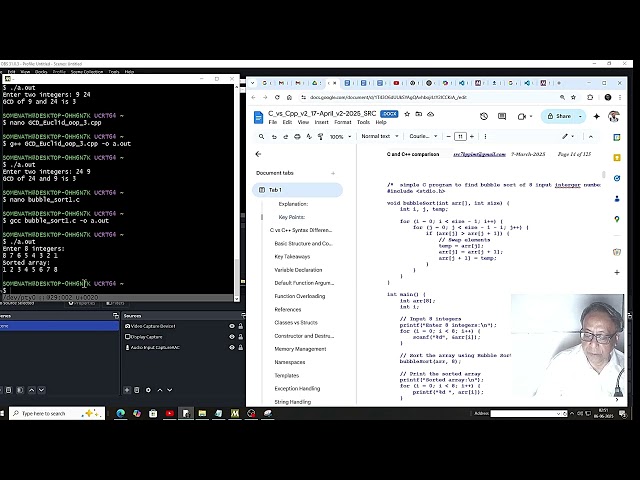Go to browser home page
The height and width of the screenshot is (480, 640).
[289, 98]
